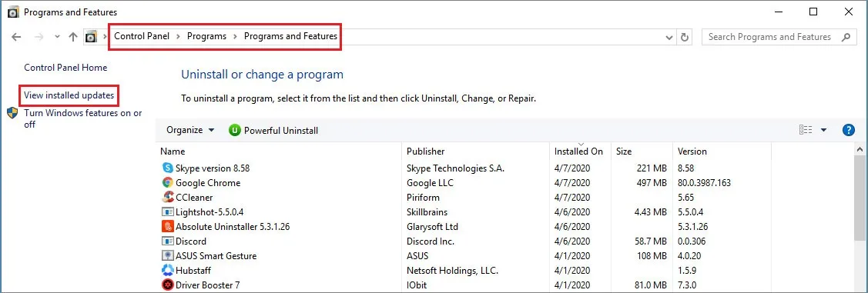Click the Lightshot-5.5.0.4 program icon
Image resolution: width=868 pixels, height=293 pixels.
(167, 211)
